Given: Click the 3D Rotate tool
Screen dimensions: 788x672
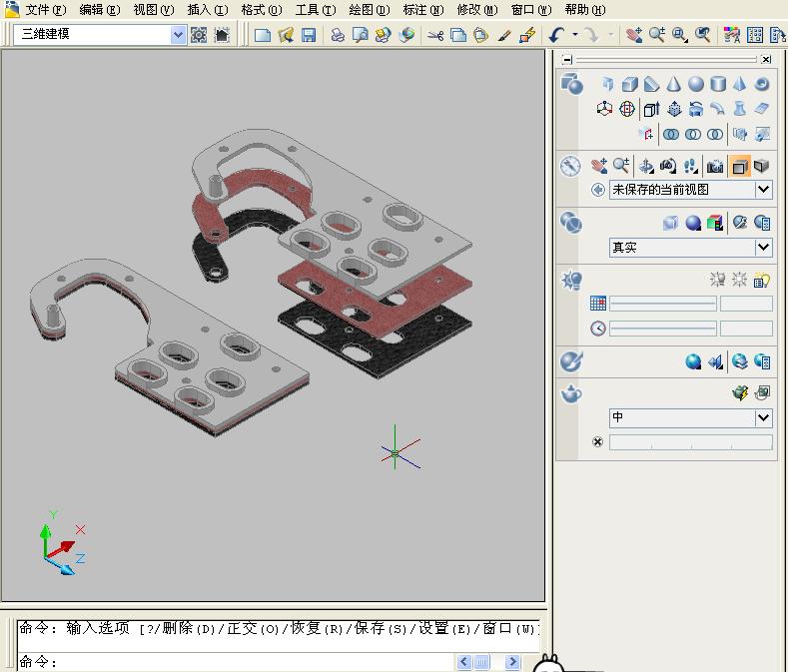Looking at the screenshot, I should click(626, 109).
